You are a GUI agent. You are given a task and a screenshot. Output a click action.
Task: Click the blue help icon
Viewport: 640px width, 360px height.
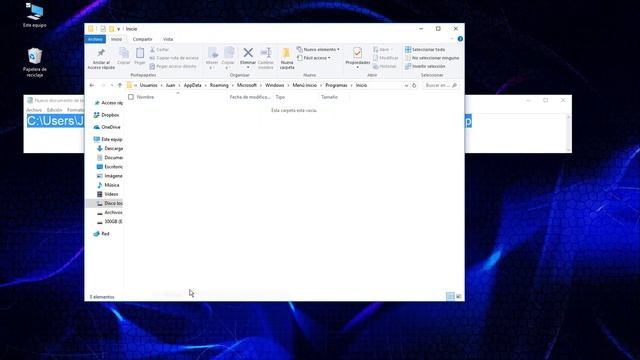click(x=460, y=39)
